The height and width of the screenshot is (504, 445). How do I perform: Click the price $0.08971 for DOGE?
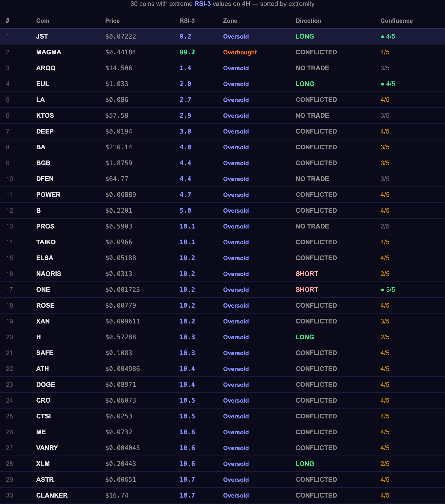point(121,385)
